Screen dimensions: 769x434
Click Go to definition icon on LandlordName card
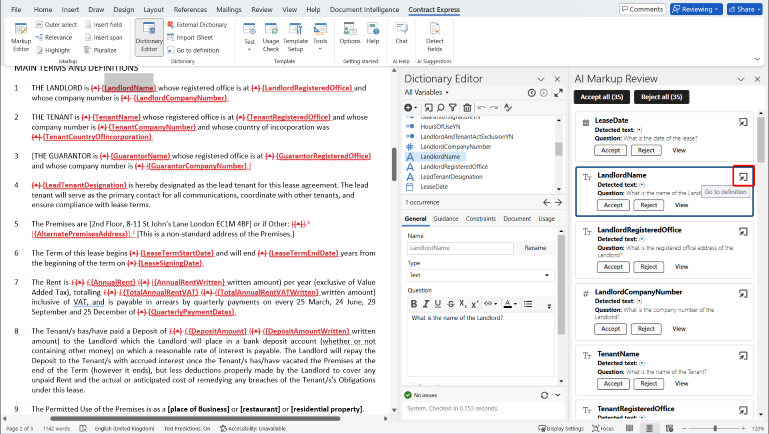pos(743,176)
